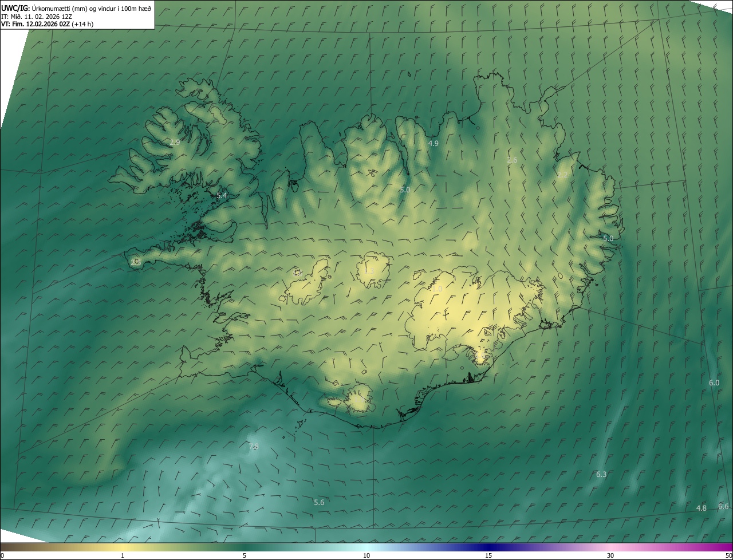Viewport: 733px width, 560px height.
Task: Click the 4.9 value label on north coast
Action: click(434, 143)
